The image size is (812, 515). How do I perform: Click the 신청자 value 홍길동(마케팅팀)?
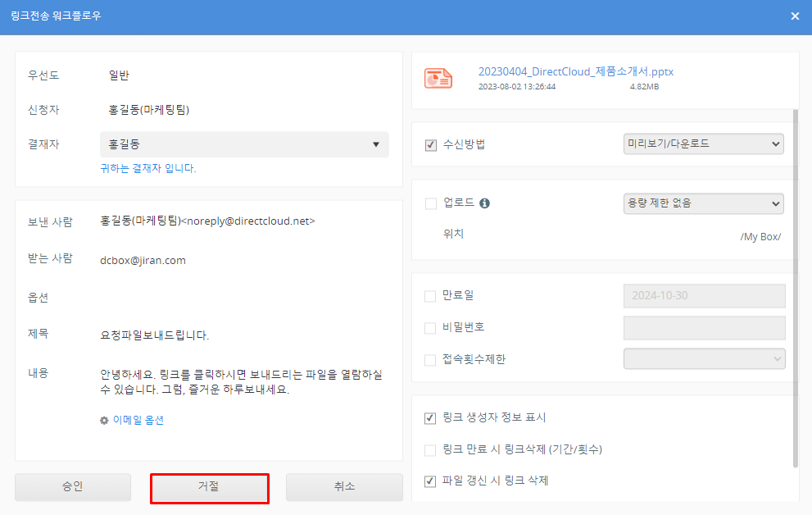148,110
